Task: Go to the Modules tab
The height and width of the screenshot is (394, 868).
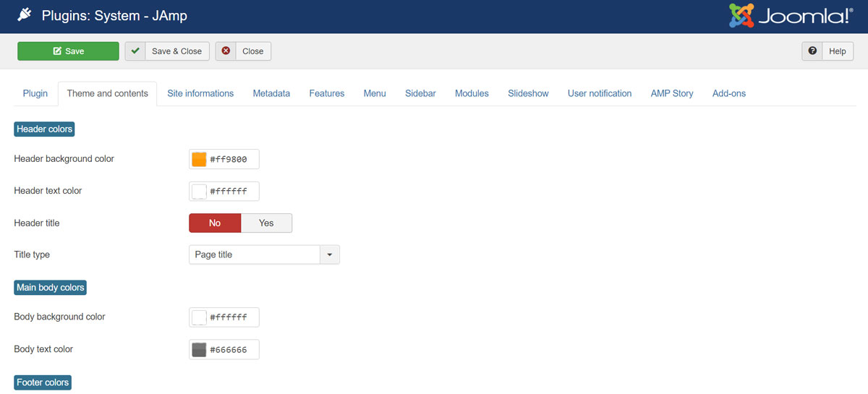Action: click(472, 93)
